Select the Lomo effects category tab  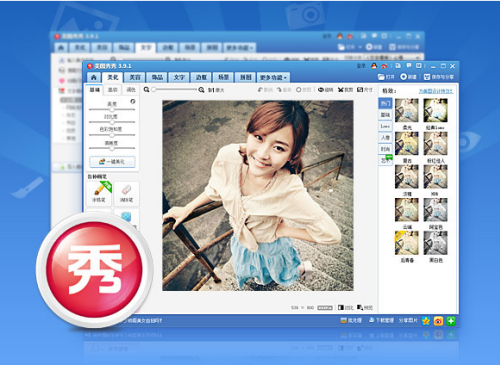[x=385, y=126]
